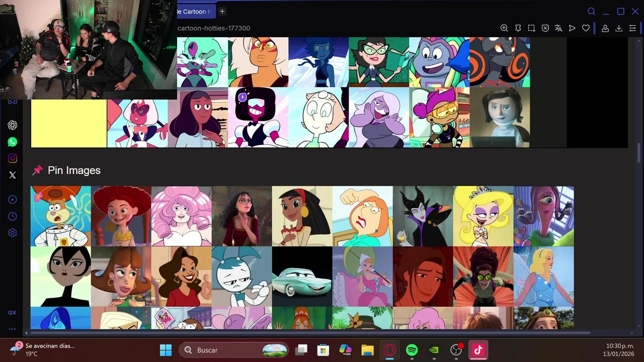Image resolution: width=644 pixels, height=362 pixels.
Task: Open the downloads icon in the toolbar
Action: coord(619,28)
